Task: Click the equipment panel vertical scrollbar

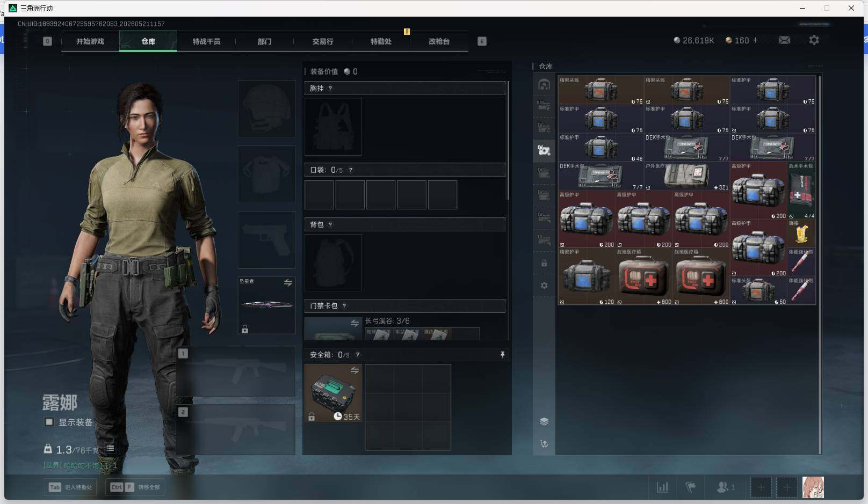Action: pyautogui.click(x=508, y=141)
